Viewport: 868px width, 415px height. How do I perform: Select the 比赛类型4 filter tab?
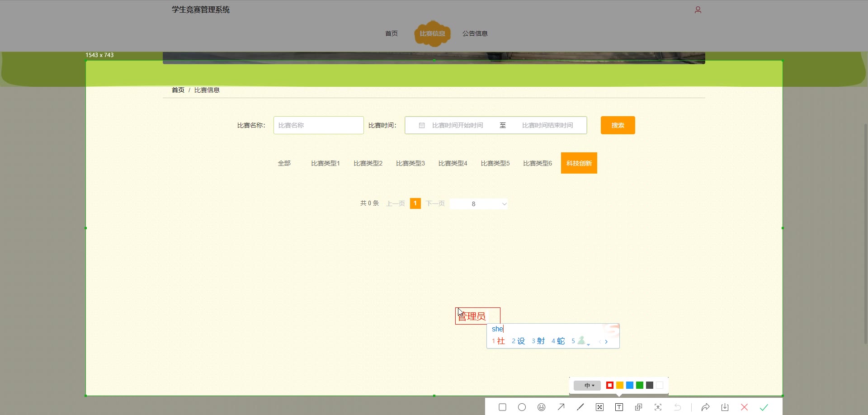click(x=453, y=163)
